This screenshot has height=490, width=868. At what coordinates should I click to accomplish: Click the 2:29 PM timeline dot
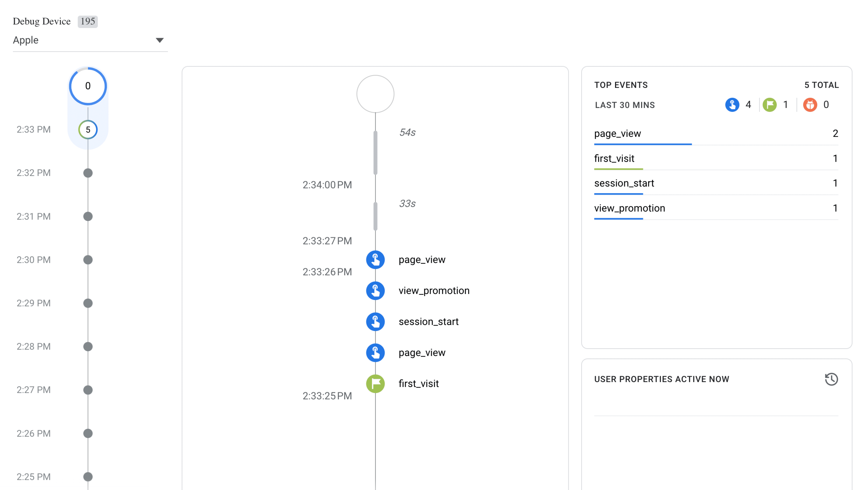pyautogui.click(x=88, y=303)
